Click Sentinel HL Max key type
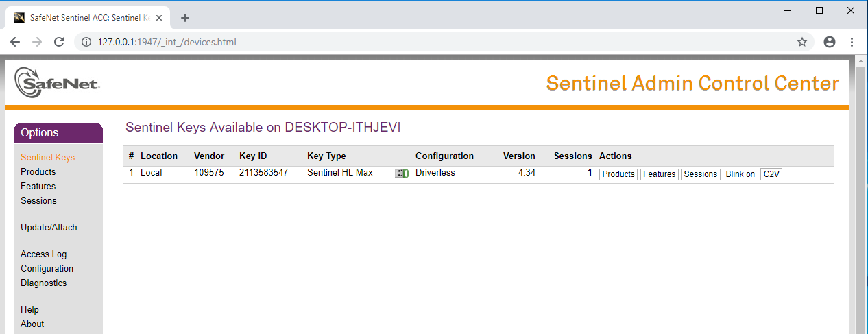 point(340,173)
